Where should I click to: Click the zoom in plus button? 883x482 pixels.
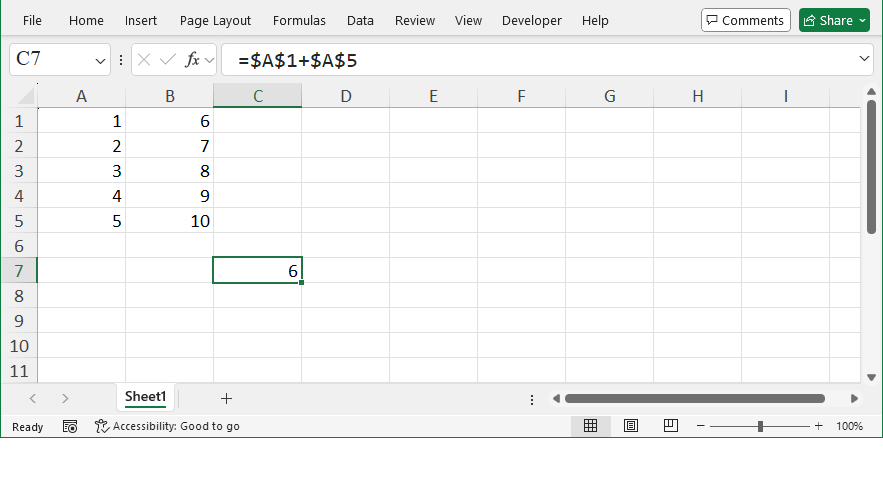[818, 426]
